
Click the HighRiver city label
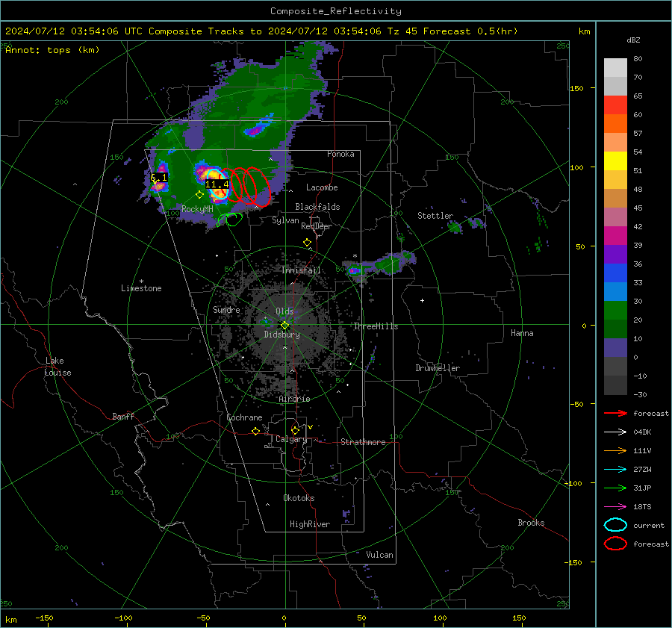309,524
